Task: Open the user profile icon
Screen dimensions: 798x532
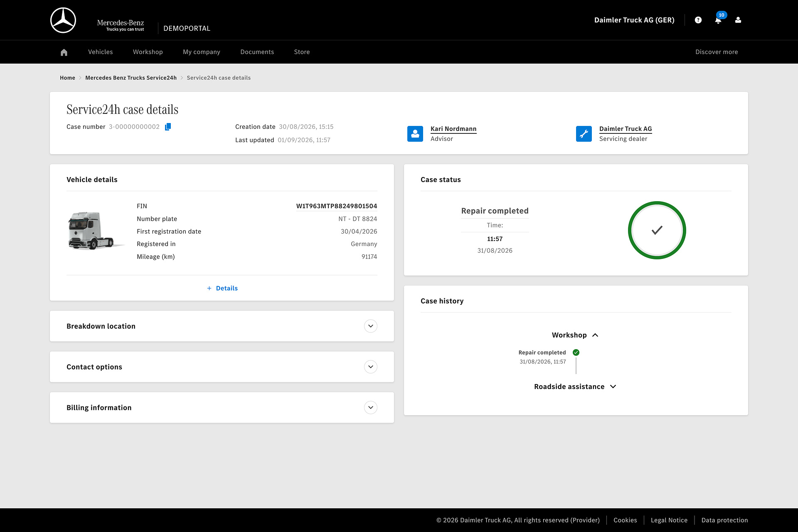Action: coord(738,20)
